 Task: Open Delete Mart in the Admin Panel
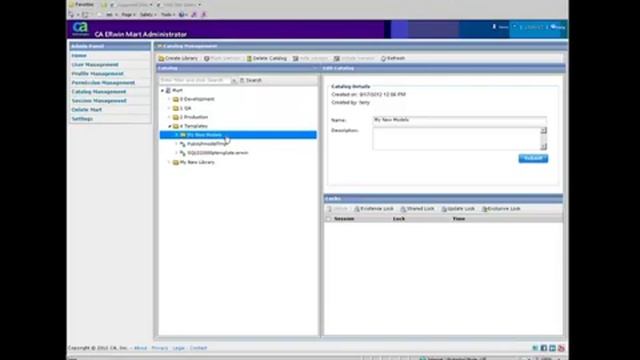point(87,109)
